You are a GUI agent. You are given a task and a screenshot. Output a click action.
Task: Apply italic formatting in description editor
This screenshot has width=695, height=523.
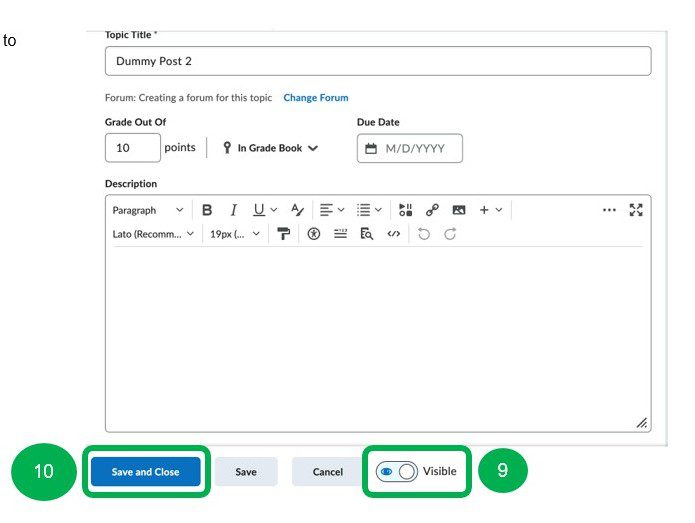click(x=233, y=210)
